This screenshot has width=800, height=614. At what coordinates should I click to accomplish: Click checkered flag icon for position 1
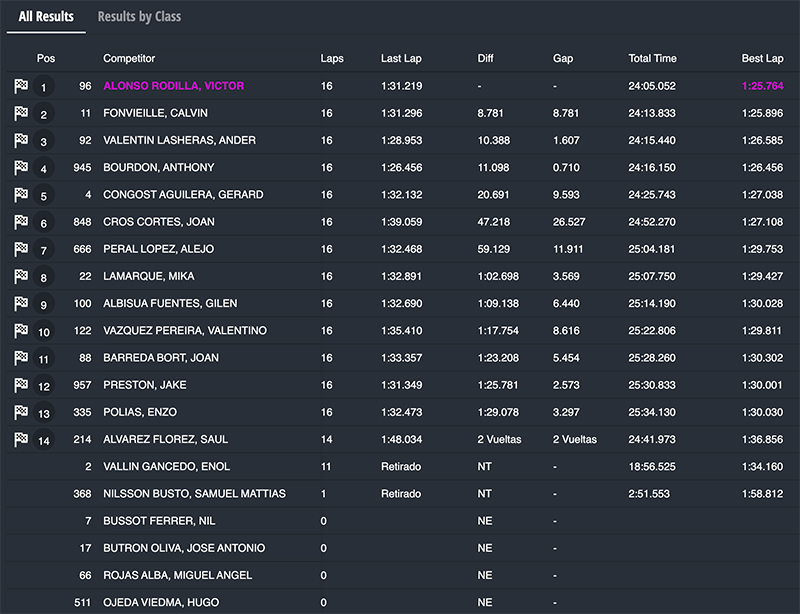click(20, 86)
